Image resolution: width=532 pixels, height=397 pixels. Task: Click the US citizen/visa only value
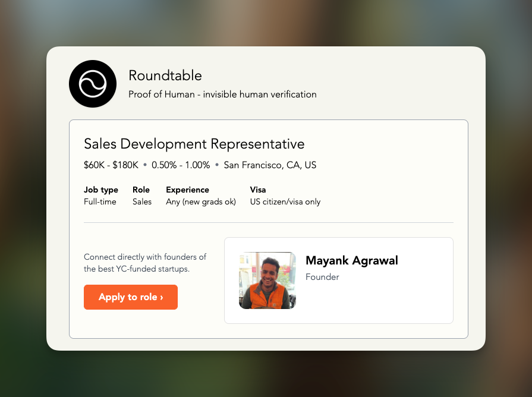pos(285,201)
